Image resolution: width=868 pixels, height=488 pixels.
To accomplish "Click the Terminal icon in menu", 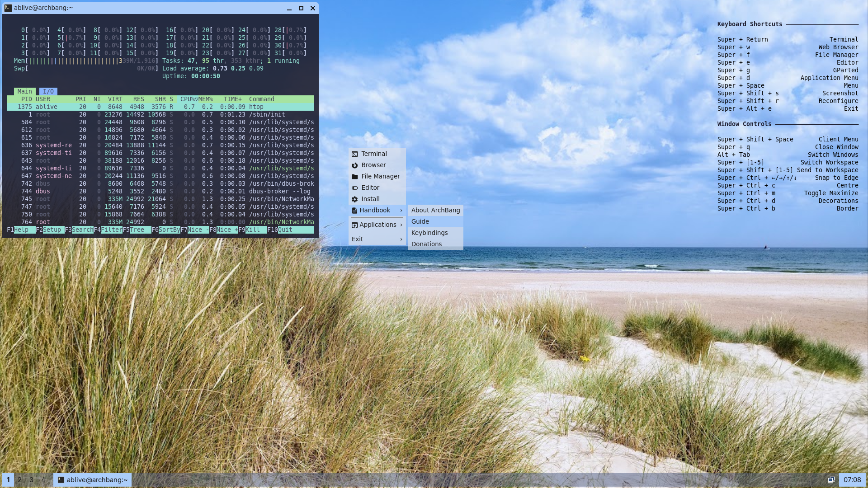I will tap(355, 154).
